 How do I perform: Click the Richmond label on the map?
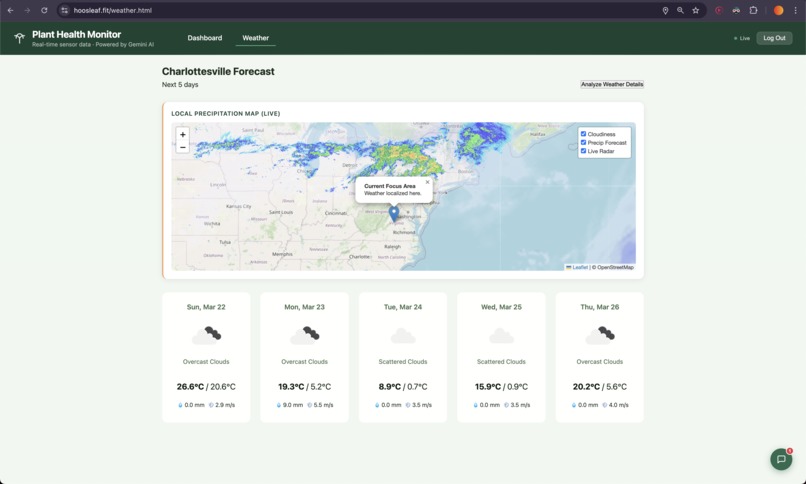(404, 232)
